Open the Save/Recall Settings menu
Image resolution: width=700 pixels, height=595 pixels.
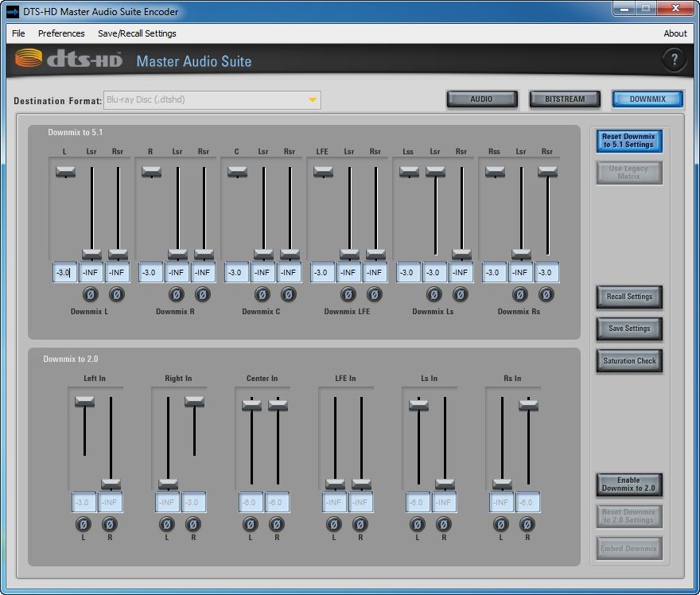[x=137, y=33]
